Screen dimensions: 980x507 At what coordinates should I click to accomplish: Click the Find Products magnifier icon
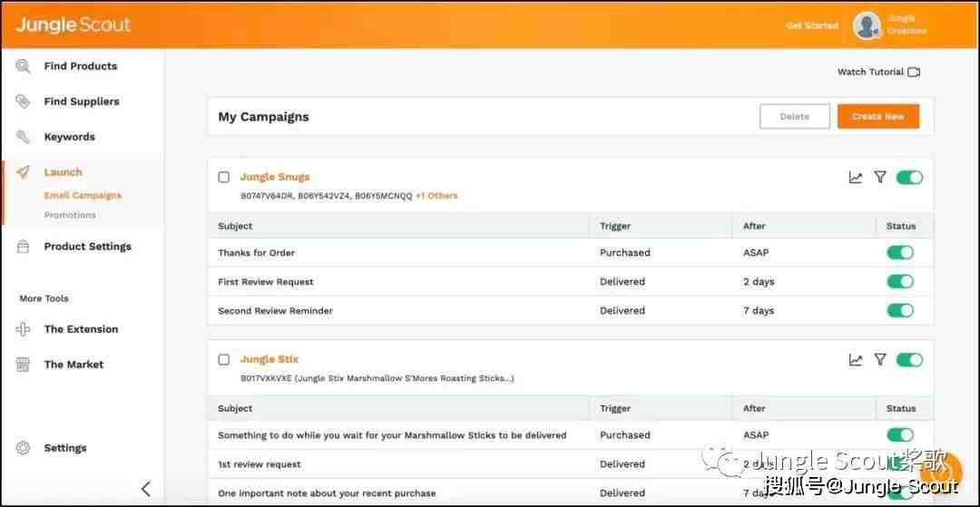click(23, 66)
